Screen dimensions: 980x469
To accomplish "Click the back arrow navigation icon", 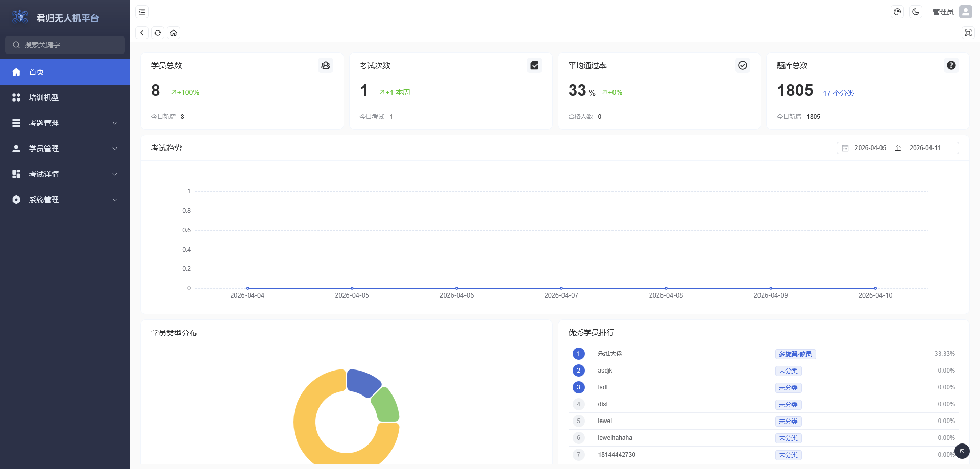I will [142, 33].
